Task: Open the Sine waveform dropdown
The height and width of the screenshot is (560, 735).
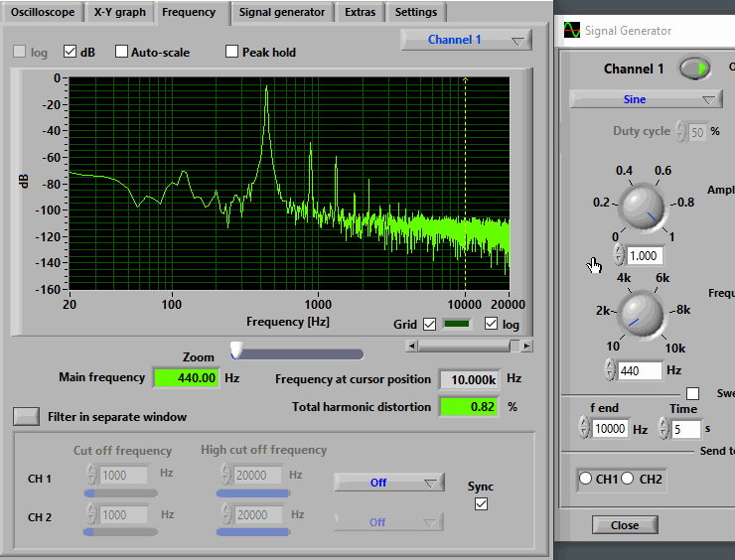Action: pos(646,99)
